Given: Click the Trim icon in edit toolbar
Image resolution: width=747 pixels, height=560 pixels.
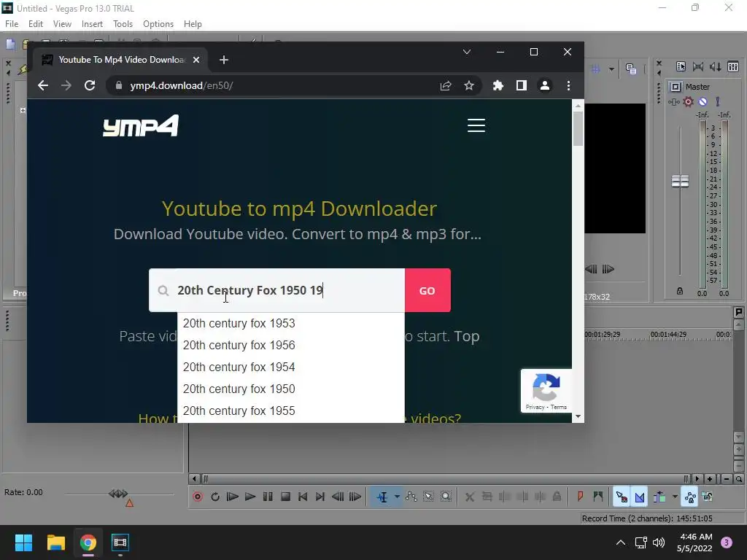Looking at the screenshot, I should [487, 497].
